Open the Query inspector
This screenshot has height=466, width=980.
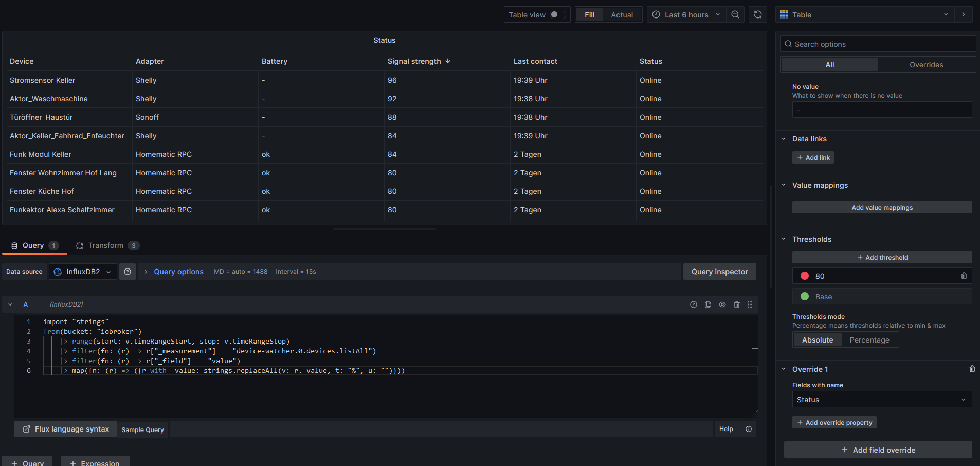tap(720, 272)
